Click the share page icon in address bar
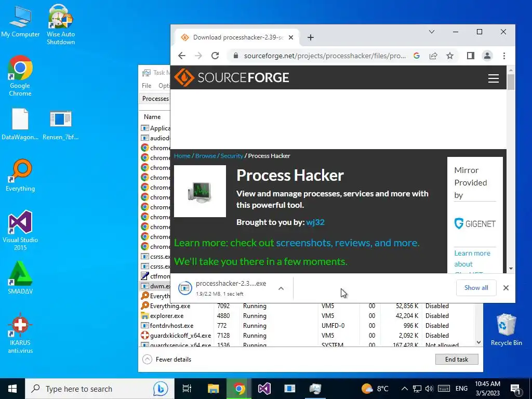The width and height of the screenshot is (532, 399). pos(433,56)
